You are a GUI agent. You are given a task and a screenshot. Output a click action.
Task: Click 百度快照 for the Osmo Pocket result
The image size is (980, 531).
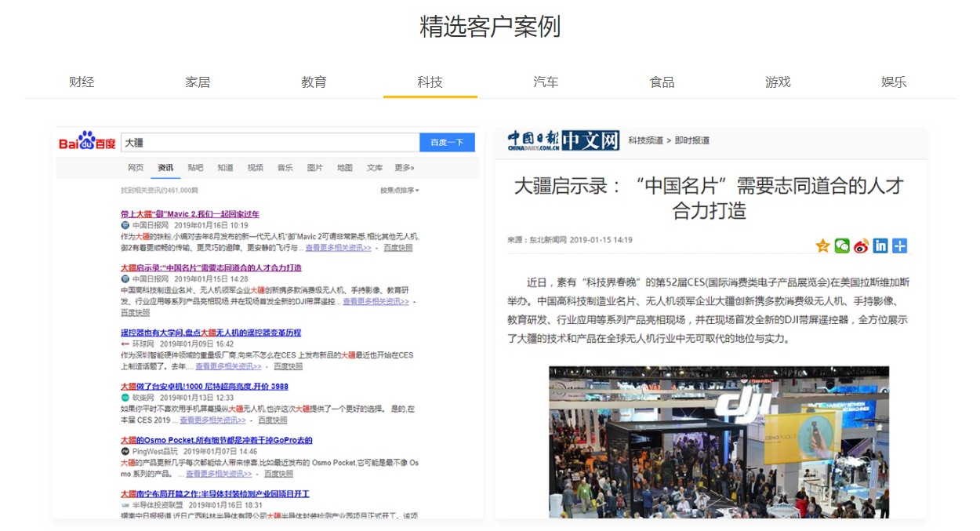(x=278, y=474)
